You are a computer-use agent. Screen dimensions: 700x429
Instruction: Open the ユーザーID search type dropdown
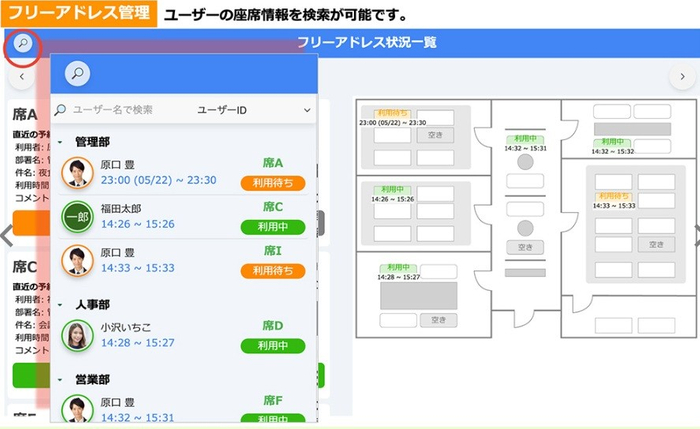tap(254, 110)
